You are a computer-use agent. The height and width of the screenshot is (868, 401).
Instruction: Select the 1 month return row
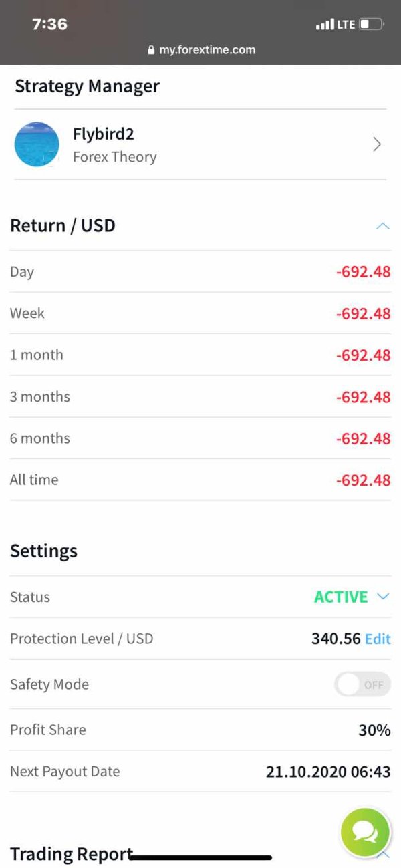click(x=200, y=355)
